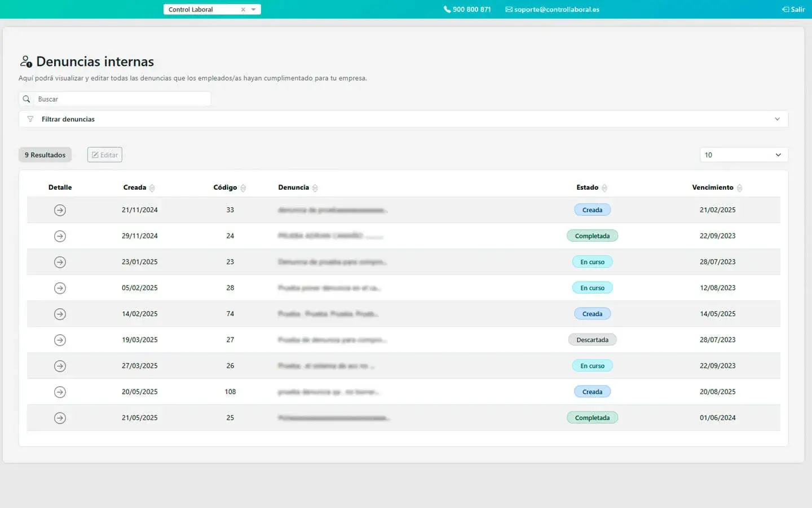
Task: Click Salir to log out
Action: pos(793,10)
